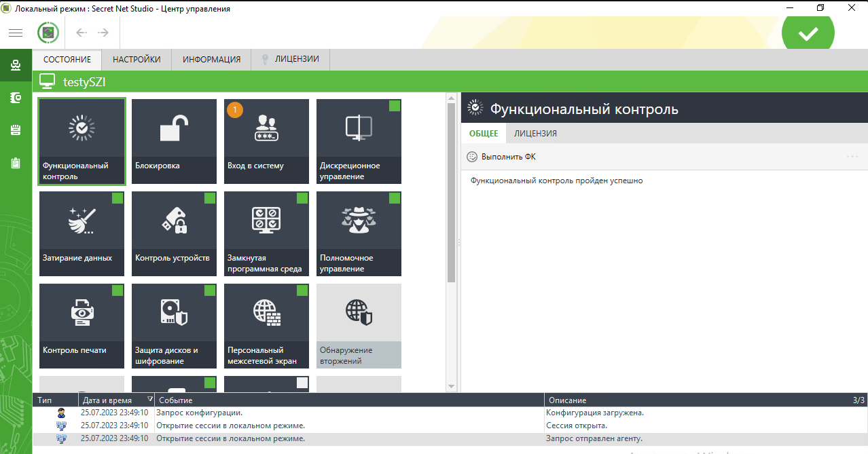Image resolution: width=868 pixels, height=454 pixels.
Task: Toggle green square on Дискреционное управление tile
Action: tap(395, 106)
